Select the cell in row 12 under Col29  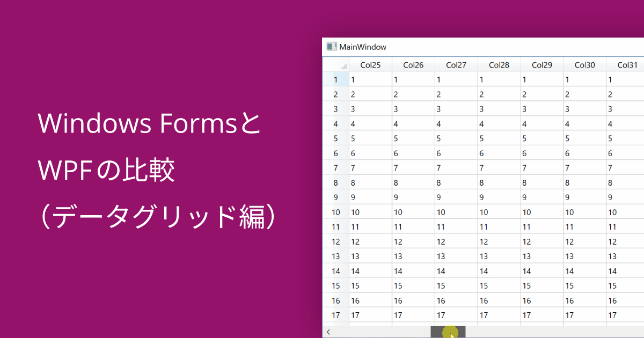pyautogui.click(x=542, y=241)
